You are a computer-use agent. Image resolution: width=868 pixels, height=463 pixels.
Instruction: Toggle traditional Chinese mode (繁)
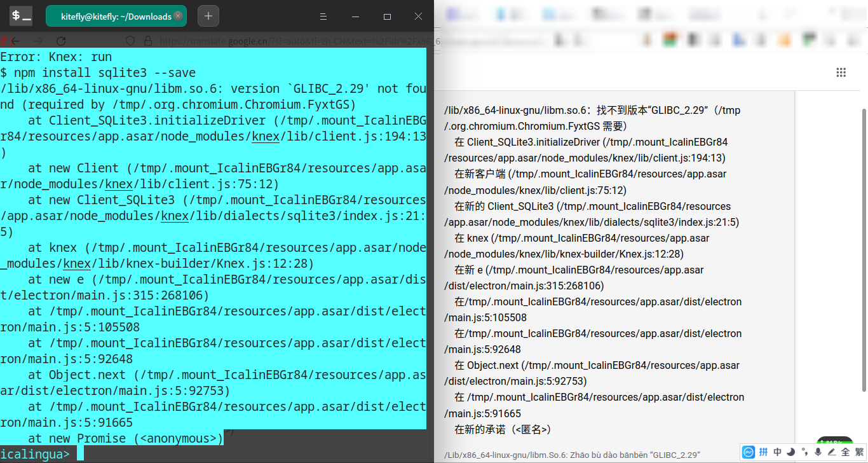[859, 452]
